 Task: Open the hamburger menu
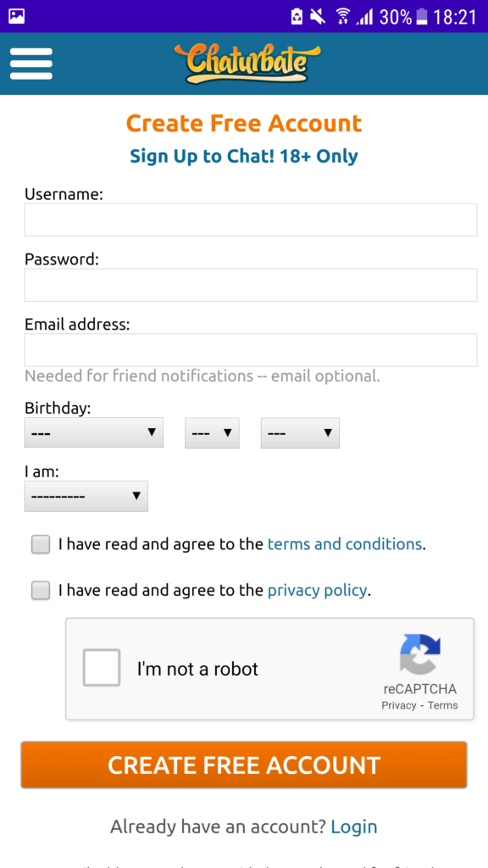pos(31,64)
